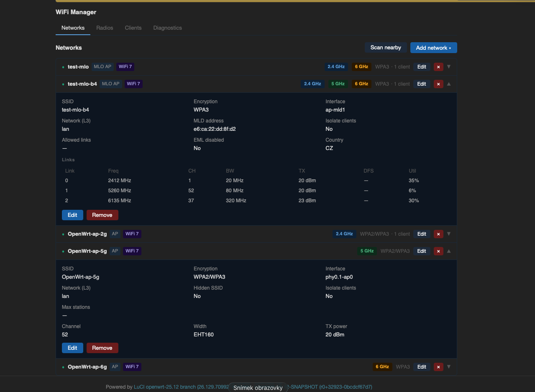The height and width of the screenshot is (392, 535).
Task: Delete test-mlo-b4 using the red x icon
Action: (438, 84)
